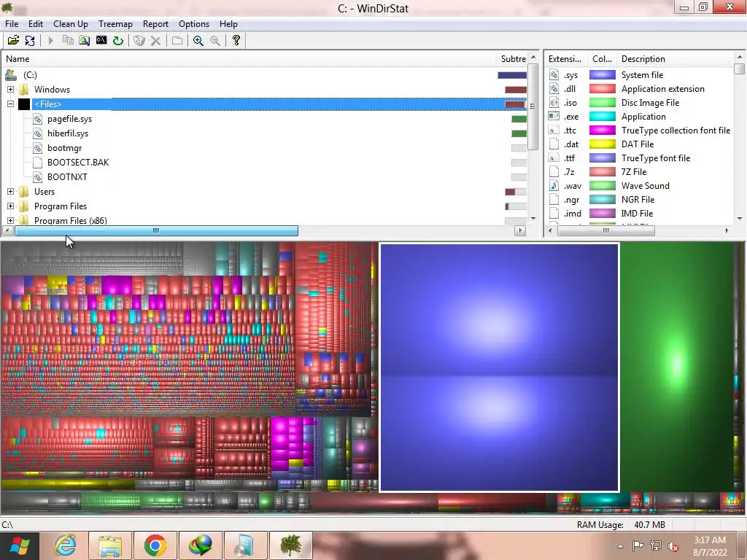747x560 pixels.
Task: Click the BOOTNXT file icon
Action: point(38,177)
